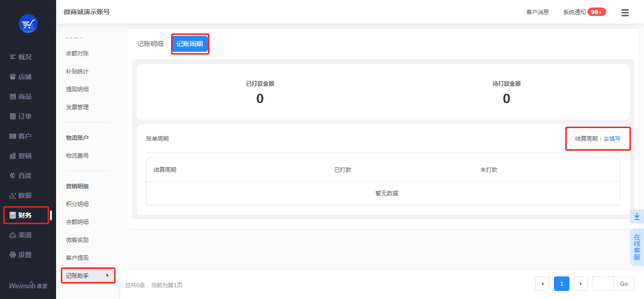
Task: Click the Go pagination button
Action: pos(624,284)
